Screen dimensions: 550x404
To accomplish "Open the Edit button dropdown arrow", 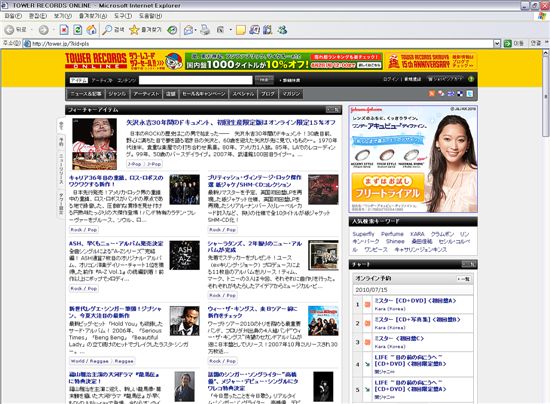I will click(x=230, y=30).
